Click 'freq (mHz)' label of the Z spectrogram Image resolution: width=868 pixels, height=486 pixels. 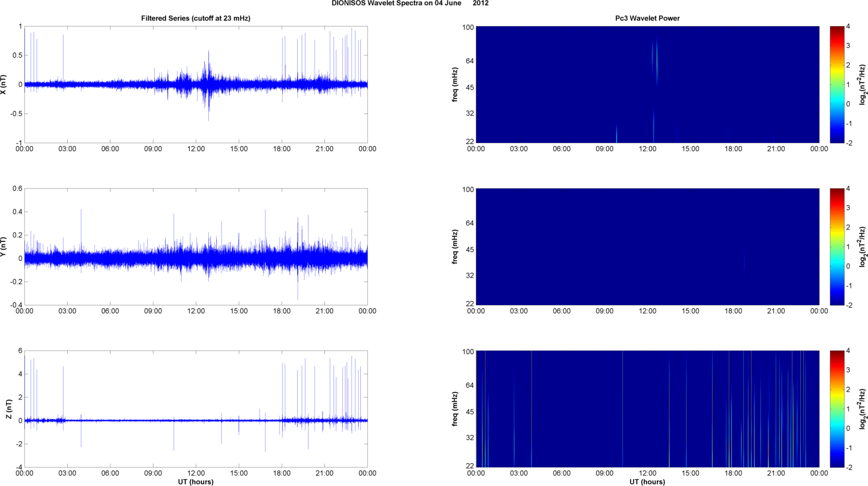pos(455,409)
